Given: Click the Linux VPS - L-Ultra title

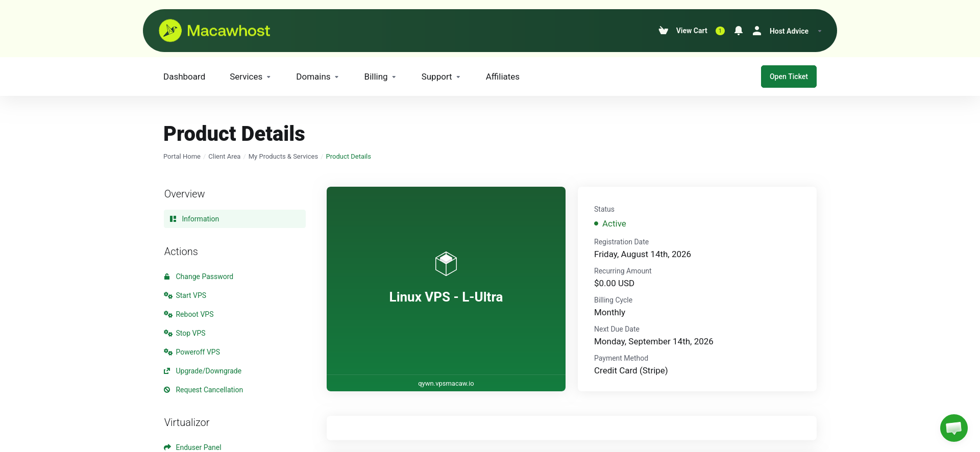Looking at the screenshot, I should [446, 297].
